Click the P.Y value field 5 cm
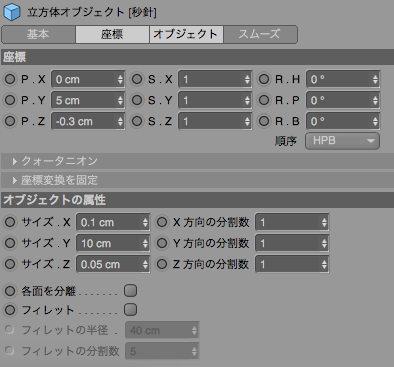Image resolution: width=394 pixels, height=367 pixels. click(x=88, y=100)
